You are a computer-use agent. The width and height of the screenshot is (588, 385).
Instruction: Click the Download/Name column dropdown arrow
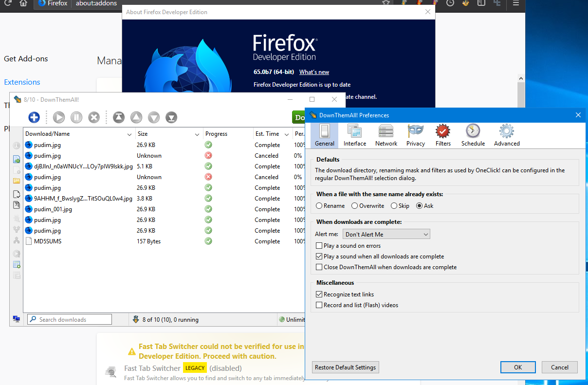pyautogui.click(x=129, y=134)
